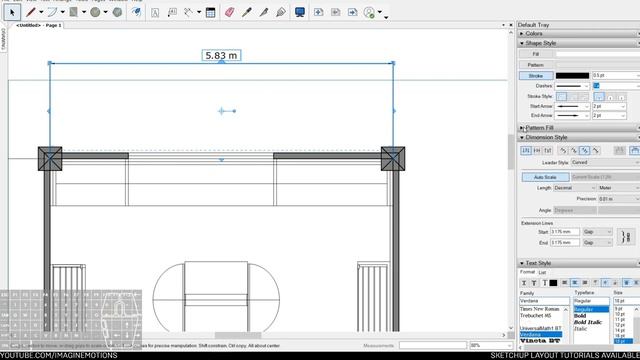The image size is (640, 360).
Task: Start Presentation with monitor icon
Action: pyautogui.click(x=300, y=12)
